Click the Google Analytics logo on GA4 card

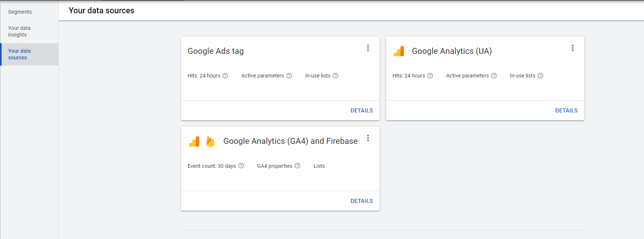coord(194,141)
